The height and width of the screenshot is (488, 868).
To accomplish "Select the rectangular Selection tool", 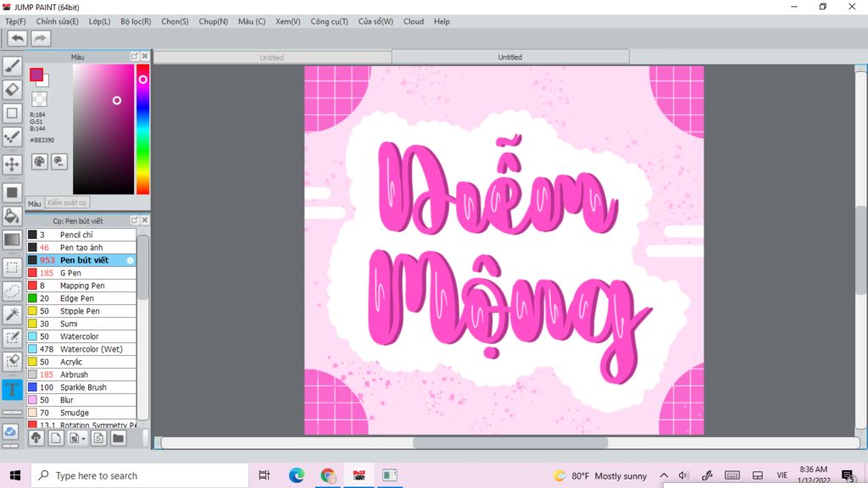I will [12, 267].
